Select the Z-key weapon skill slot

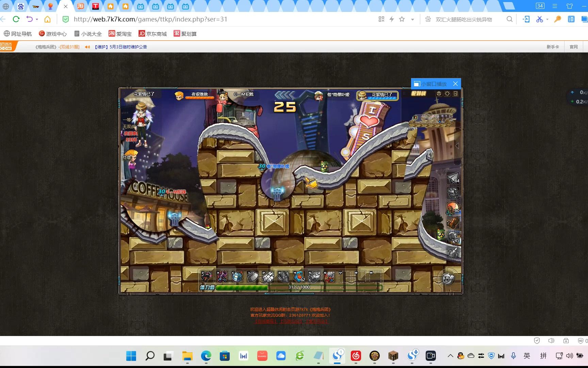pos(207,277)
